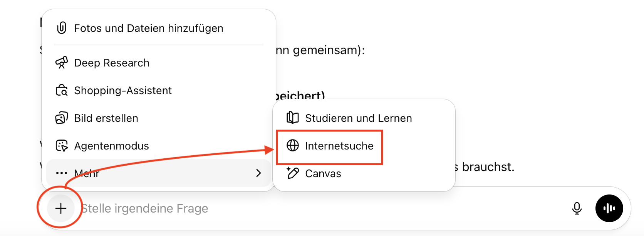Image resolution: width=644 pixels, height=236 pixels.
Task: Open Canvas from the submenu
Action: tap(323, 174)
